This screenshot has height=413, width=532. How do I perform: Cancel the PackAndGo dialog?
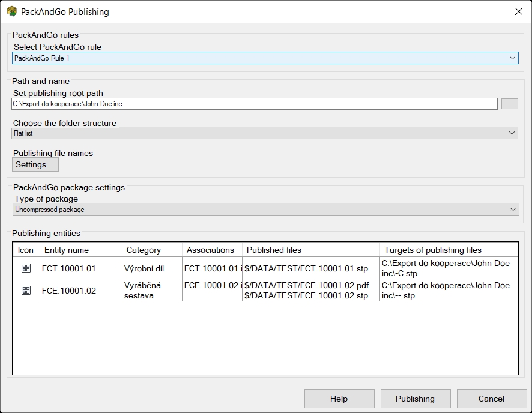pyautogui.click(x=491, y=399)
